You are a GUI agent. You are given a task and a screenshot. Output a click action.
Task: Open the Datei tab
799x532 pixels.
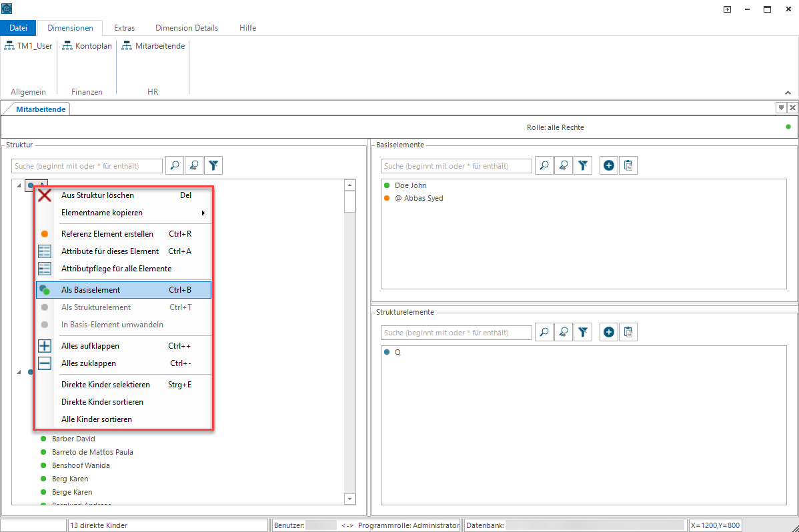click(x=19, y=28)
